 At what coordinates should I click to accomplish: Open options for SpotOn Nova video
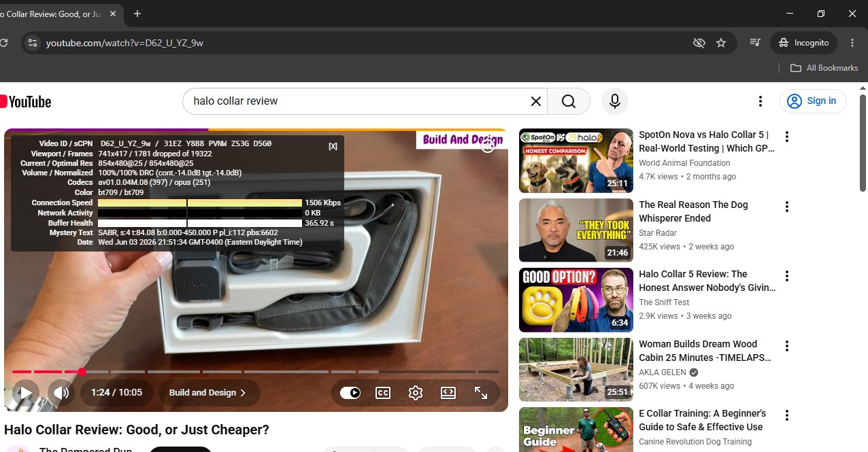pos(787,137)
